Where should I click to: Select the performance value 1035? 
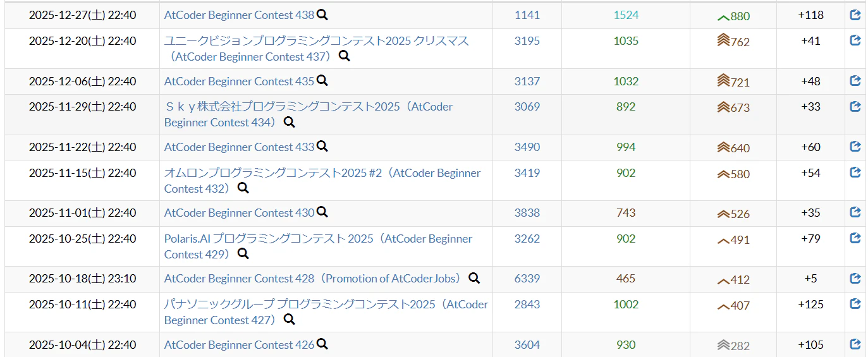tap(626, 40)
